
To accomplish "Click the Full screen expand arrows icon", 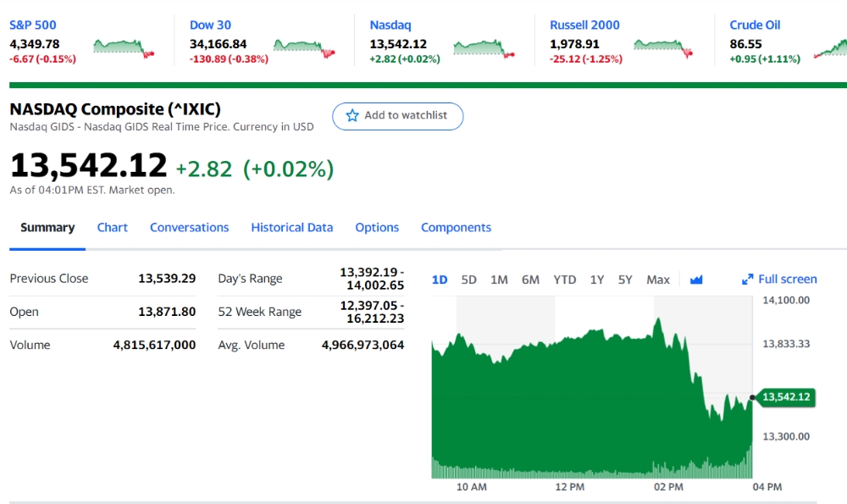I will coord(748,280).
